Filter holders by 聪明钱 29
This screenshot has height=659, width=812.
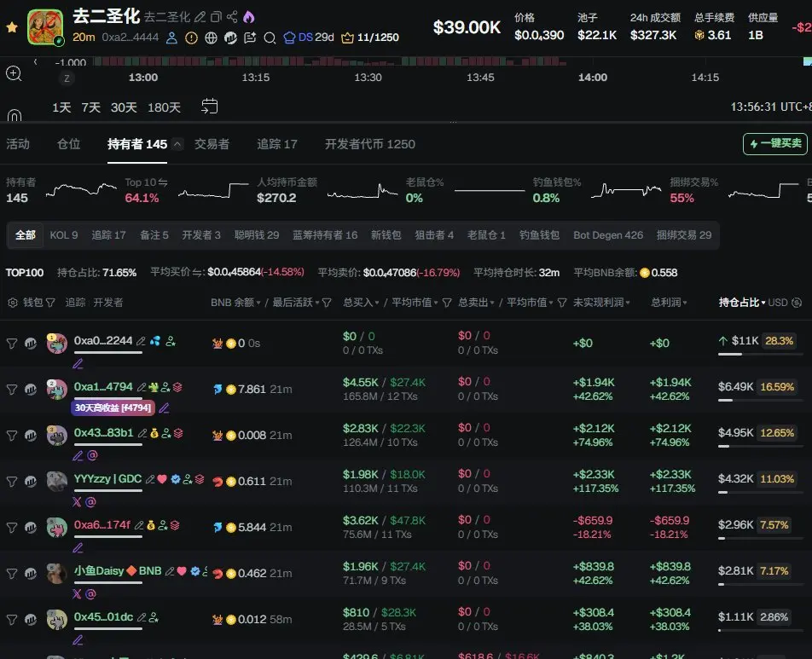pos(257,235)
